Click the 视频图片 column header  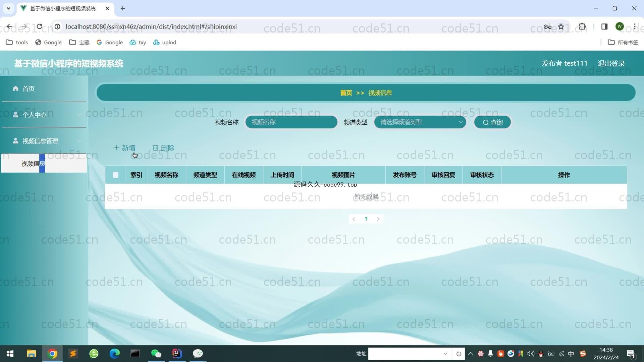tap(343, 175)
